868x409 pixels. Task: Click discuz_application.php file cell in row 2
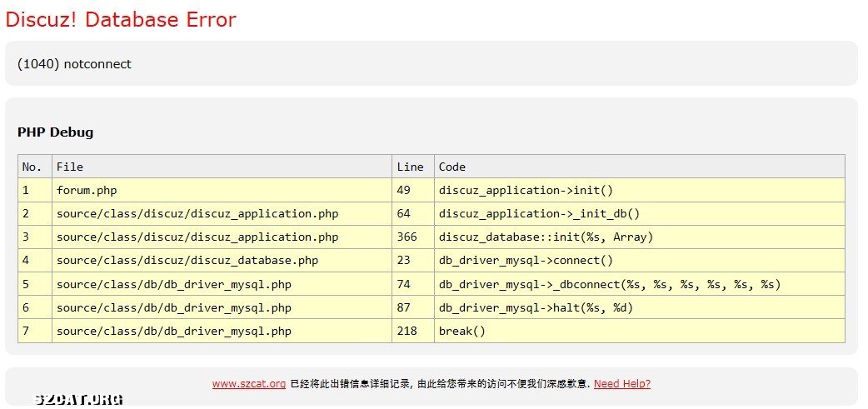(x=222, y=213)
